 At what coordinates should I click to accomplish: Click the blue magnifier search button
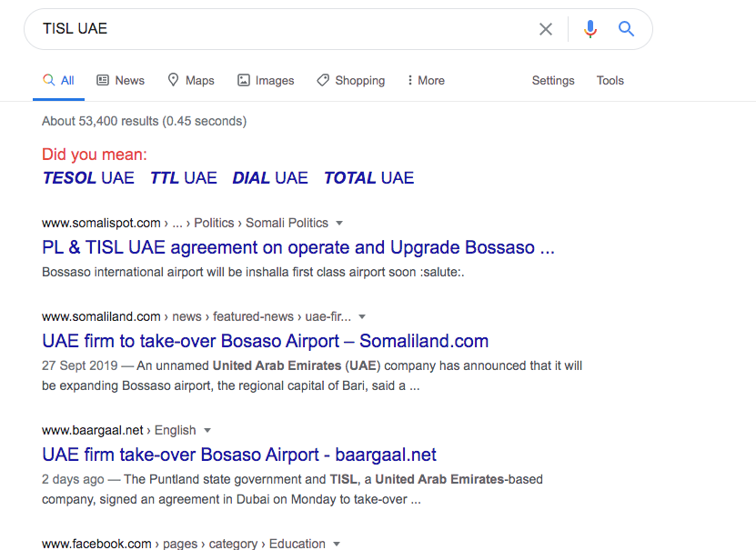pyautogui.click(x=626, y=29)
